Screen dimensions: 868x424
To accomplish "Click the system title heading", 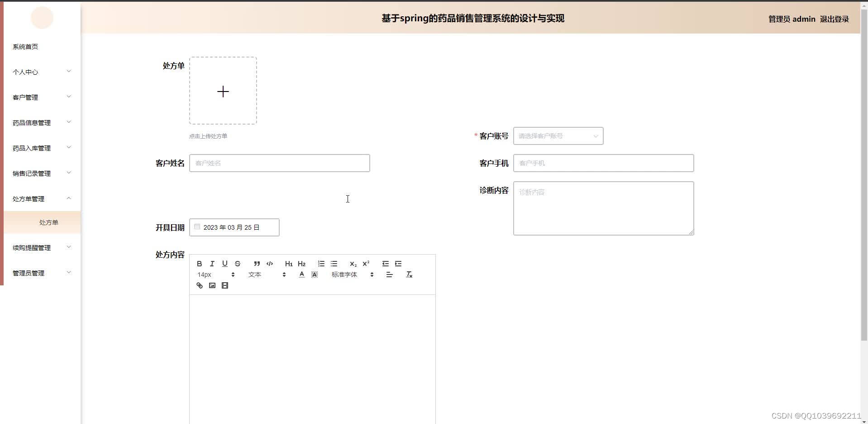I will click(x=473, y=18).
